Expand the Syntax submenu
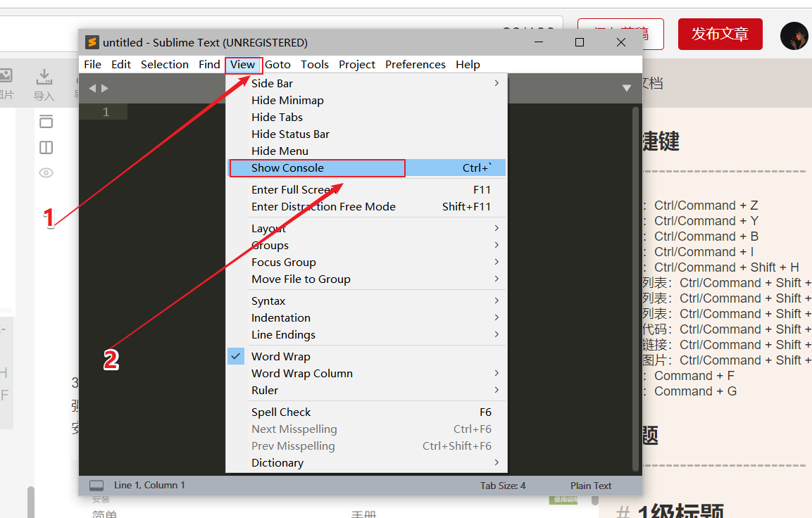The width and height of the screenshot is (812, 518). (x=366, y=301)
